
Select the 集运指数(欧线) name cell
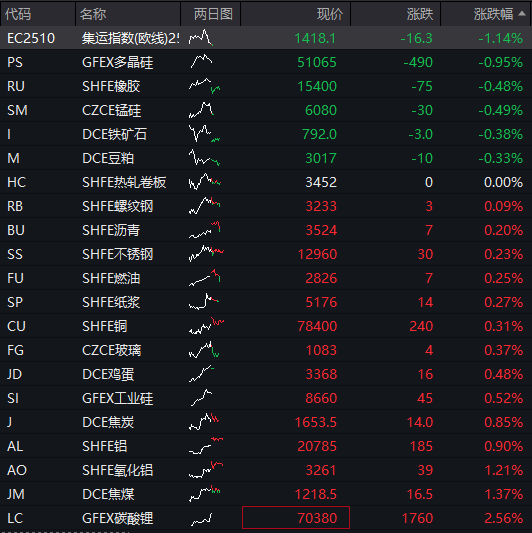(x=131, y=38)
